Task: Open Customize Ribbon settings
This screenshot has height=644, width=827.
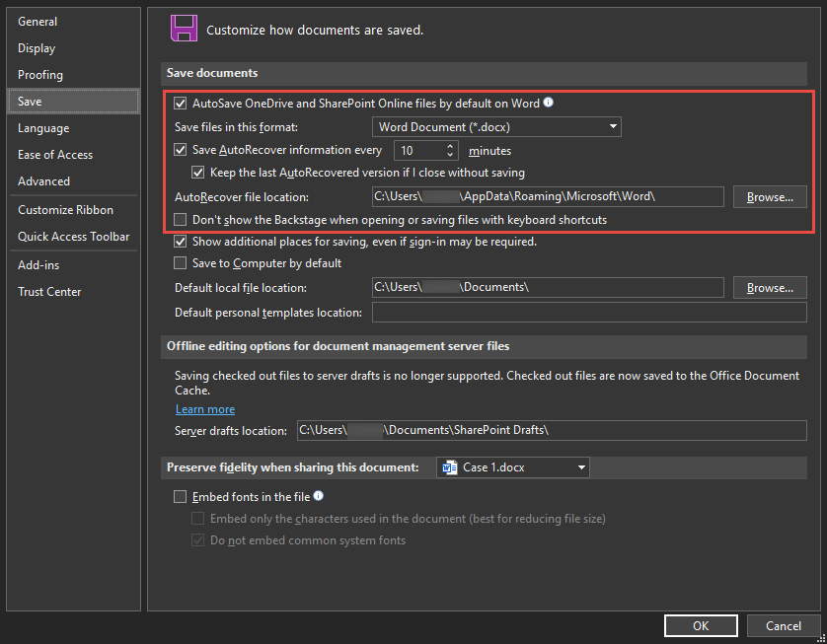Action: coord(74,210)
